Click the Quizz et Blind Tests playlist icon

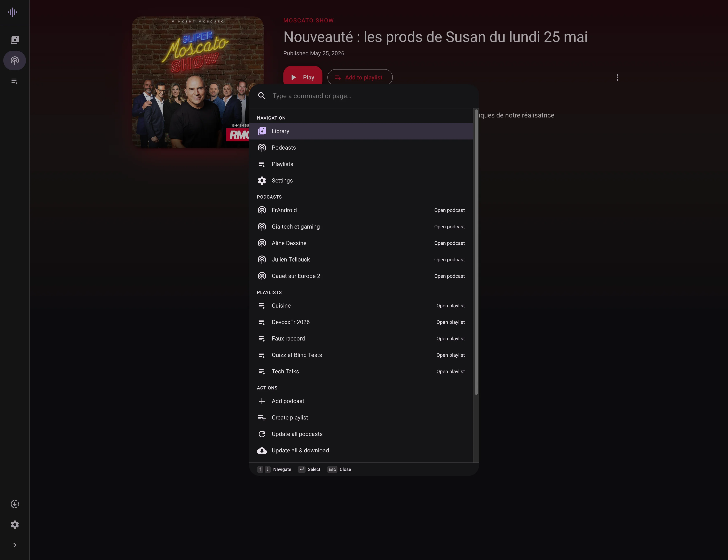coord(262,355)
